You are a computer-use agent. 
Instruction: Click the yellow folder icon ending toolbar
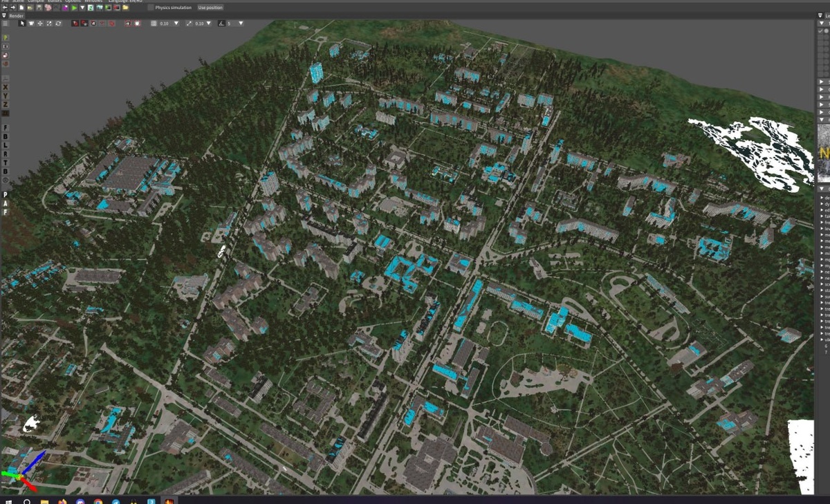pyautogui.click(x=125, y=8)
